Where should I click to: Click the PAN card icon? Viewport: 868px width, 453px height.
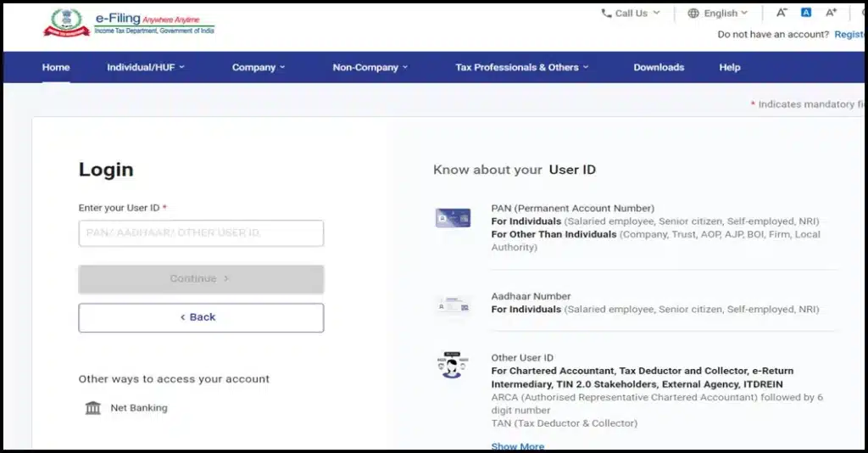coord(453,218)
